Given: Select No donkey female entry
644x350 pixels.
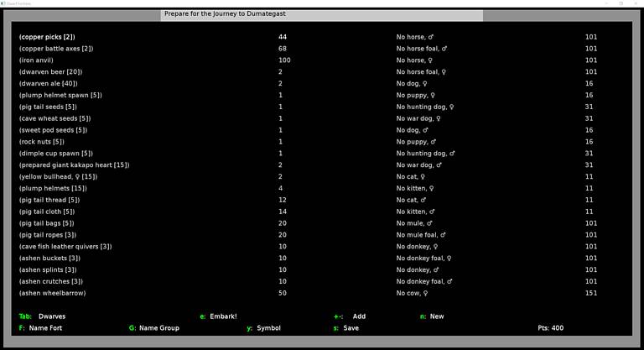Looking at the screenshot, I should 417,247.
